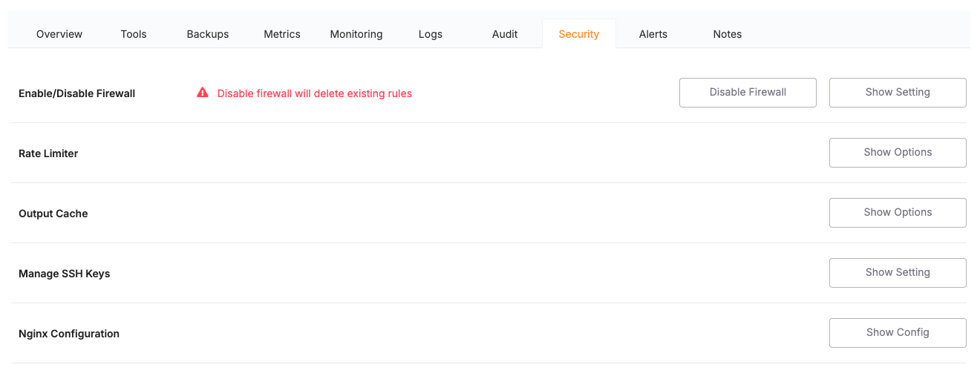Select the Monitoring tab

pyautogui.click(x=356, y=34)
